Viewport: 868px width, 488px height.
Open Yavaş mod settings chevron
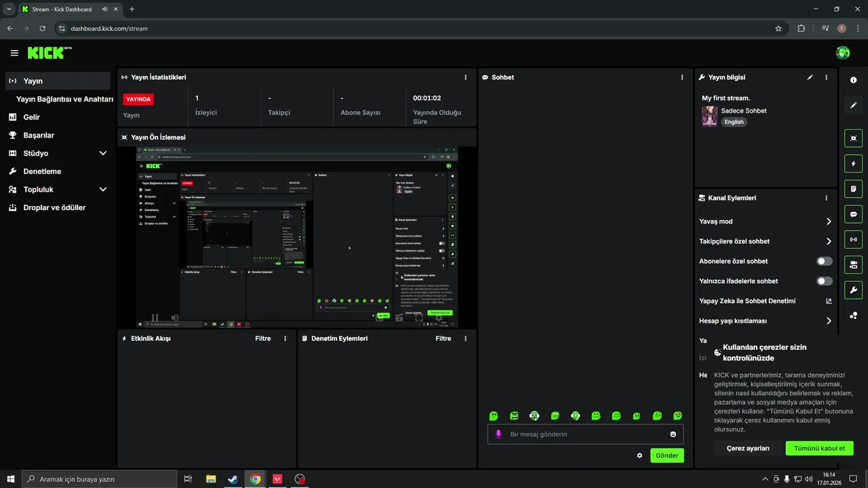(x=829, y=222)
